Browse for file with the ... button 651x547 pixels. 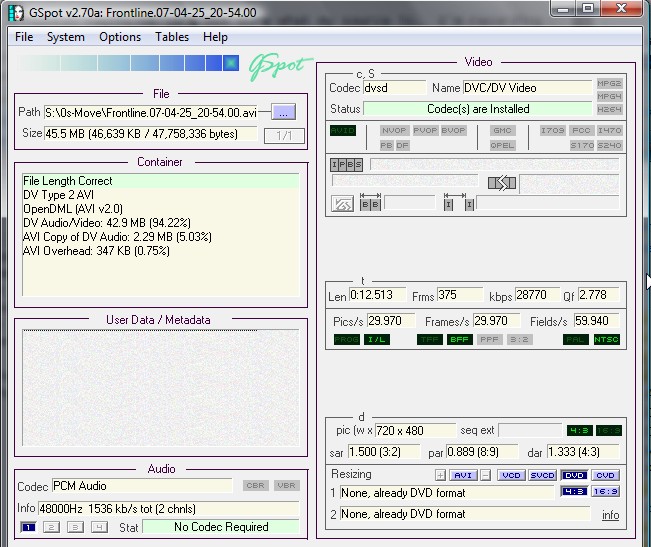point(284,112)
